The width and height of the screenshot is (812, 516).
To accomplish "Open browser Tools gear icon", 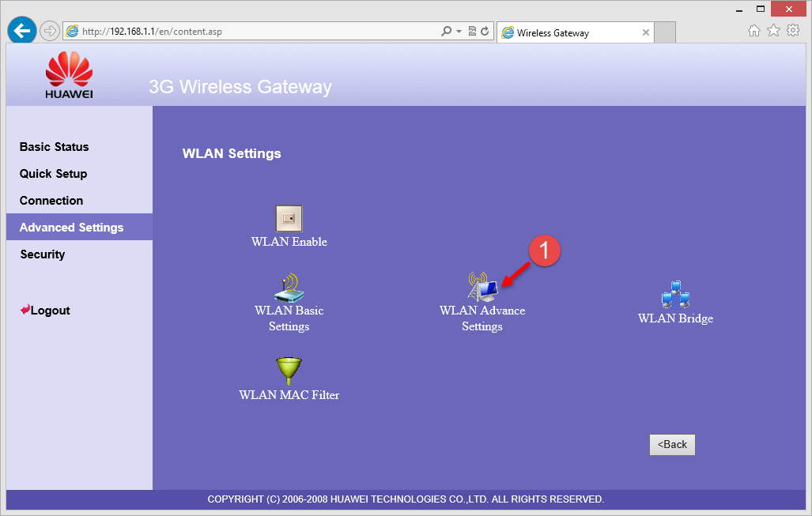I will coord(793,30).
